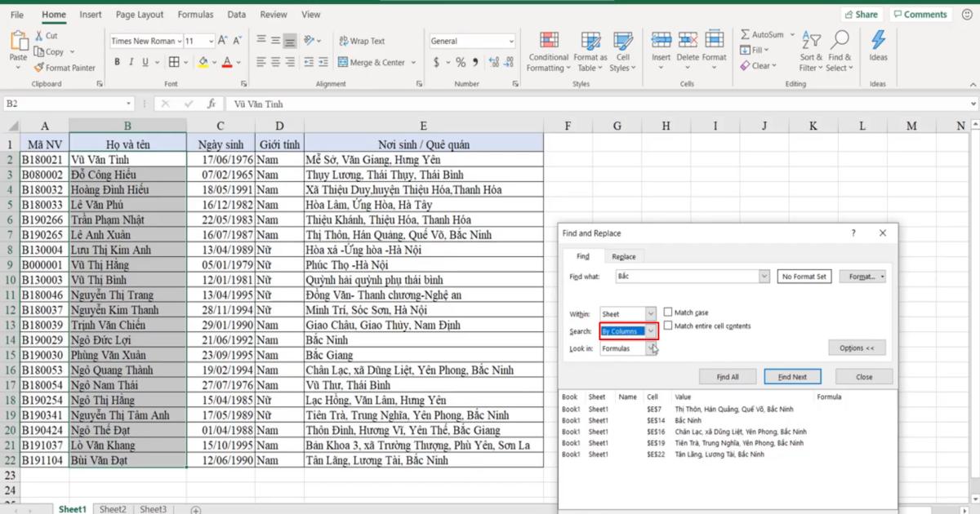
Task: Open the Sort & Filter tool
Action: pos(811,41)
